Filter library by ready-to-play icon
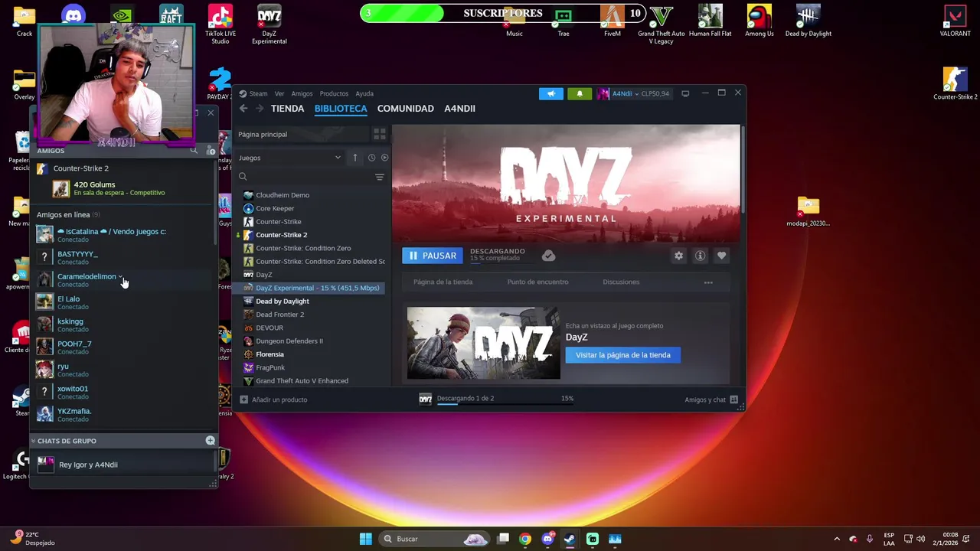Screen dimensions: 980x551 pyautogui.click(x=384, y=158)
